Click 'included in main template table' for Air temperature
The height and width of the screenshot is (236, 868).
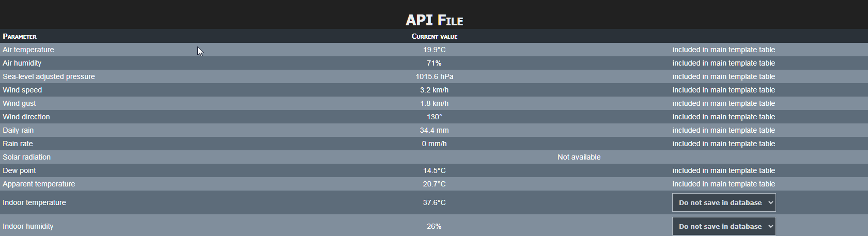tap(723, 50)
